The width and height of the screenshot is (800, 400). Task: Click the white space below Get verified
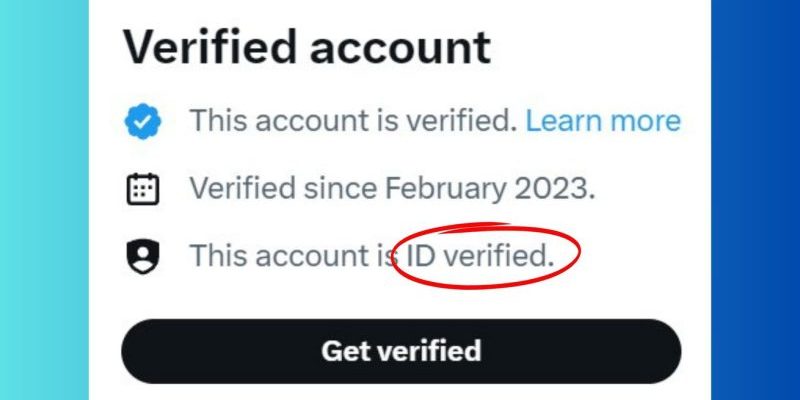coord(400,392)
